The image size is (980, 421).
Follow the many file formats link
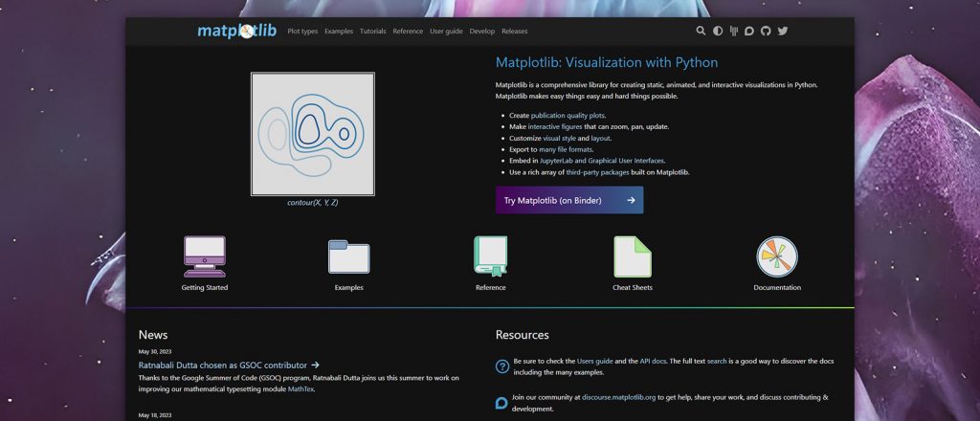pyautogui.click(x=566, y=149)
